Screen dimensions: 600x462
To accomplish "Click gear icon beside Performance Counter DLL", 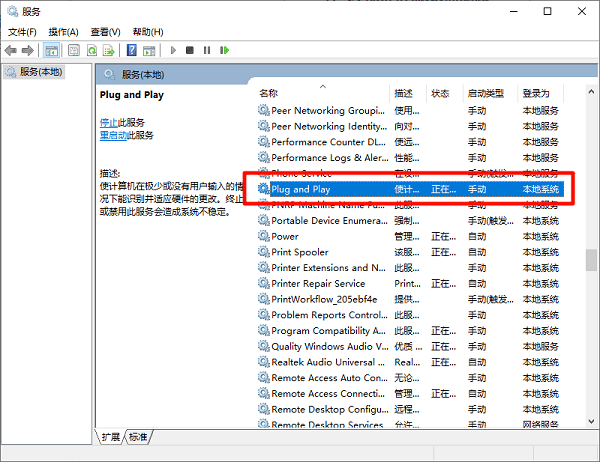I will tap(264, 142).
